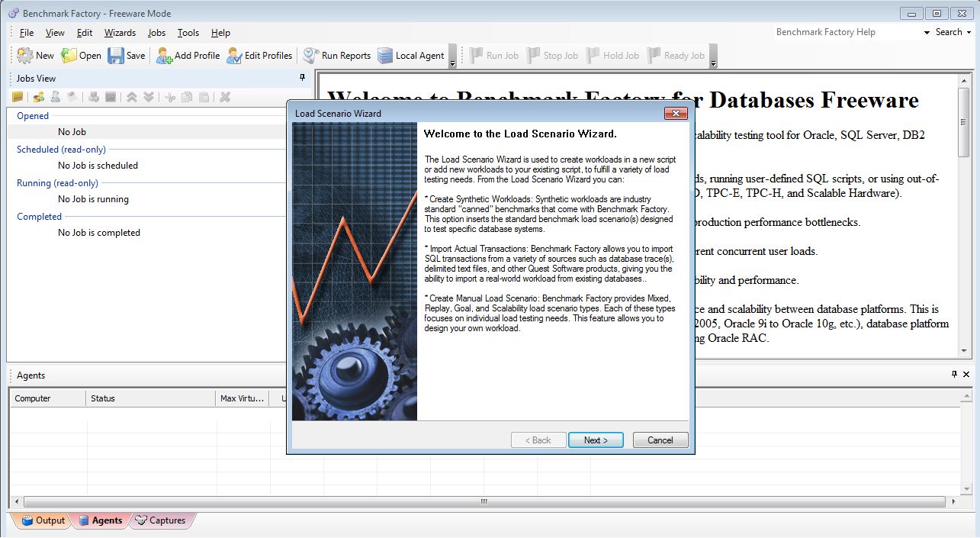Image resolution: width=980 pixels, height=538 pixels.
Task: Click Next in the Load Scenario Wizard
Action: click(596, 440)
